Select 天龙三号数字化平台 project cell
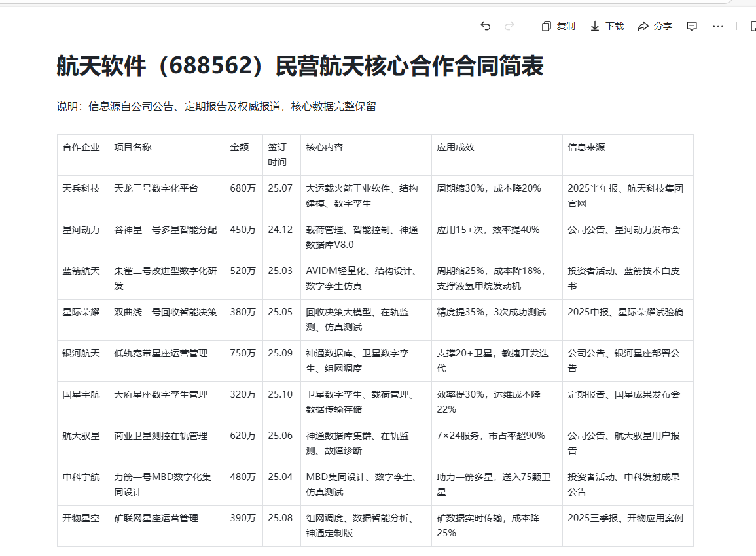The image size is (756, 556). click(167, 196)
